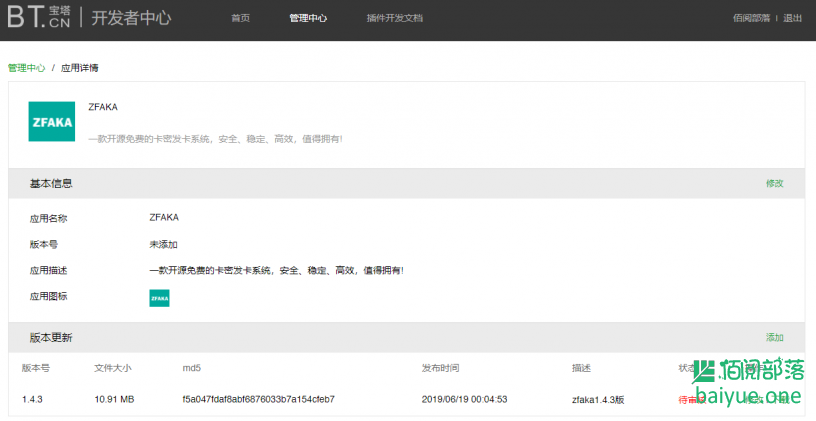Click the 应用描述 field label

pyautogui.click(x=48, y=271)
